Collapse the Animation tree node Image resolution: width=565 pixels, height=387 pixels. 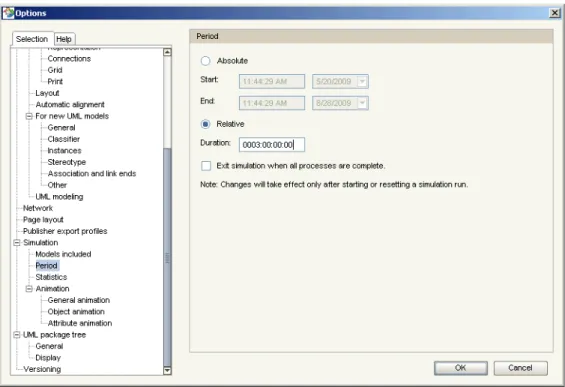pyautogui.click(x=29, y=289)
